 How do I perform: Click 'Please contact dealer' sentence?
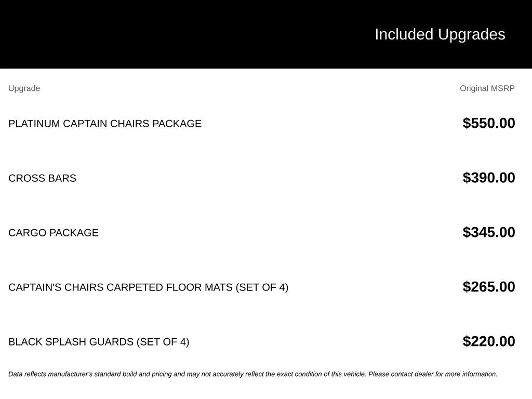(x=433, y=374)
